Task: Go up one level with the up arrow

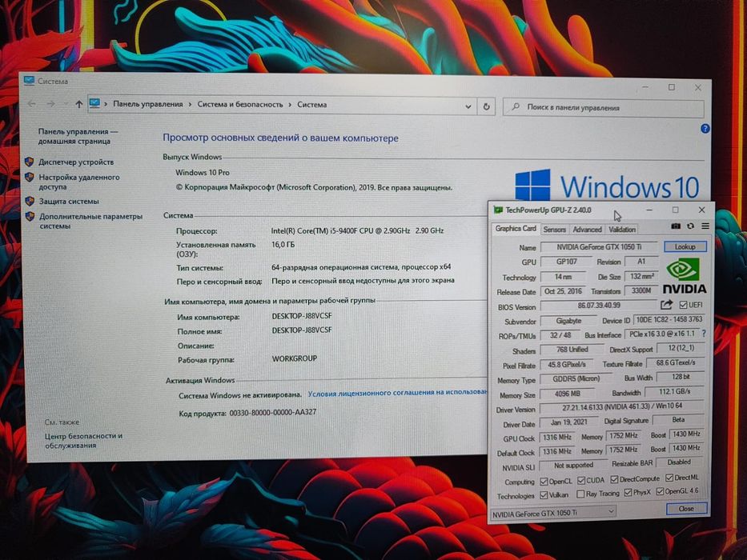Action: (79, 104)
